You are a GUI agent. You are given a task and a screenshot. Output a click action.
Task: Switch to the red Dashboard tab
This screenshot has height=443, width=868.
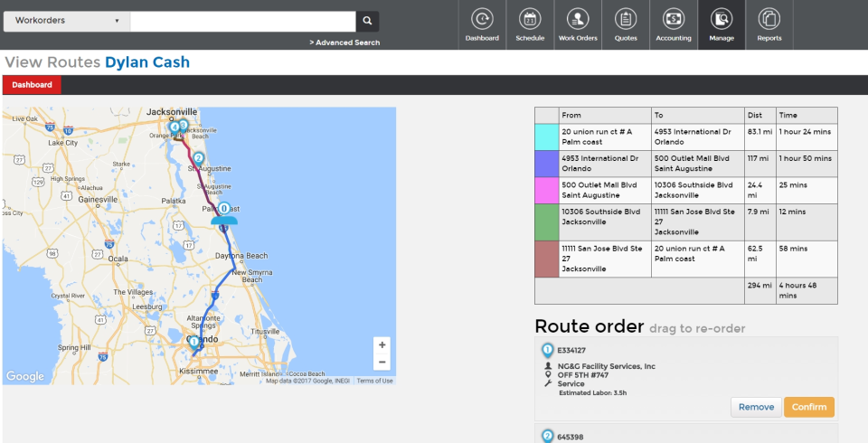click(x=33, y=85)
